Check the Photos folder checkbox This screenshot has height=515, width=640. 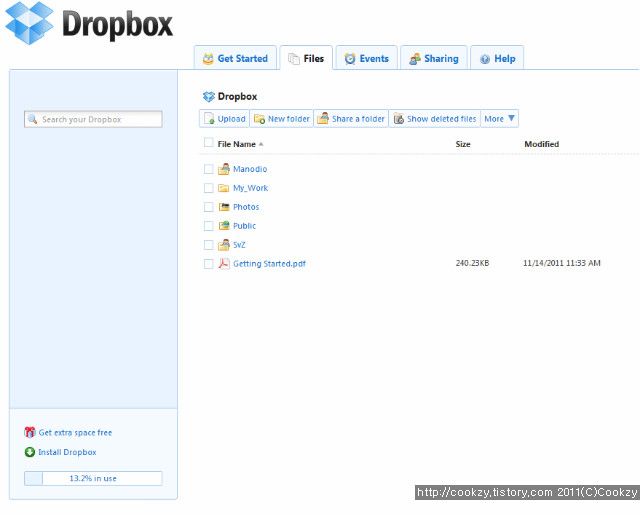pyautogui.click(x=209, y=207)
